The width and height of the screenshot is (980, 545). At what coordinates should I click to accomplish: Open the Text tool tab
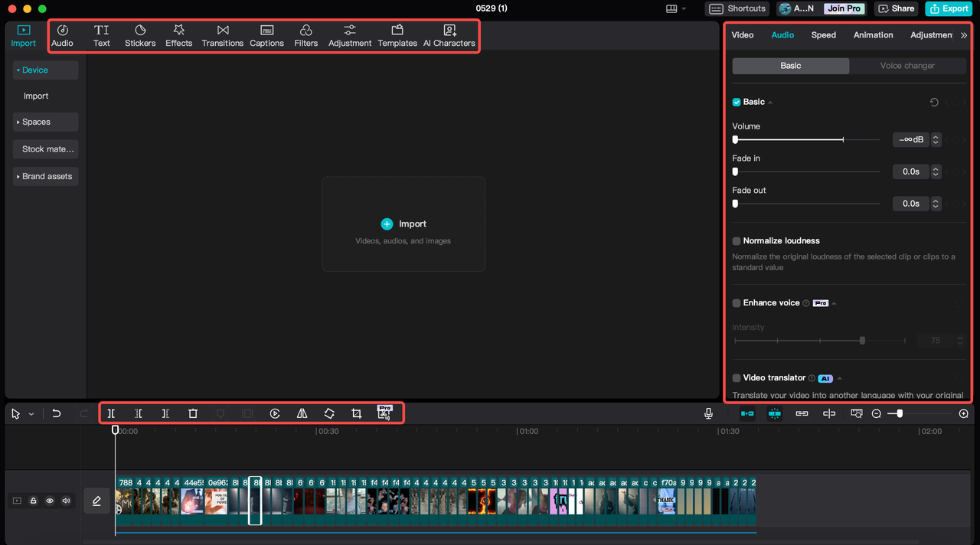click(x=102, y=35)
